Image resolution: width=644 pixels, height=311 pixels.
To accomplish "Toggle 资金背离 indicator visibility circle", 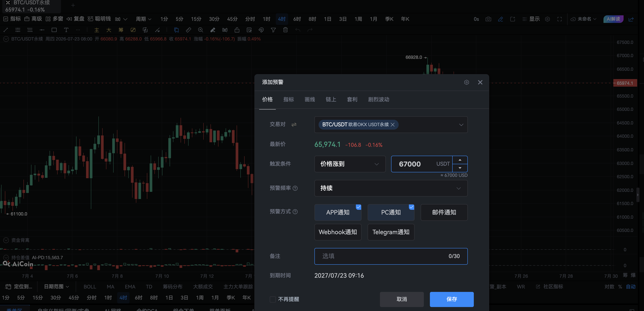I will click(x=6, y=240).
